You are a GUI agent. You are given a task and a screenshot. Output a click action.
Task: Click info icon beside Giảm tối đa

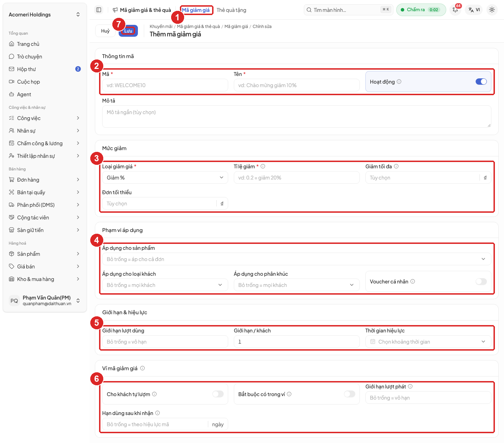point(396,166)
